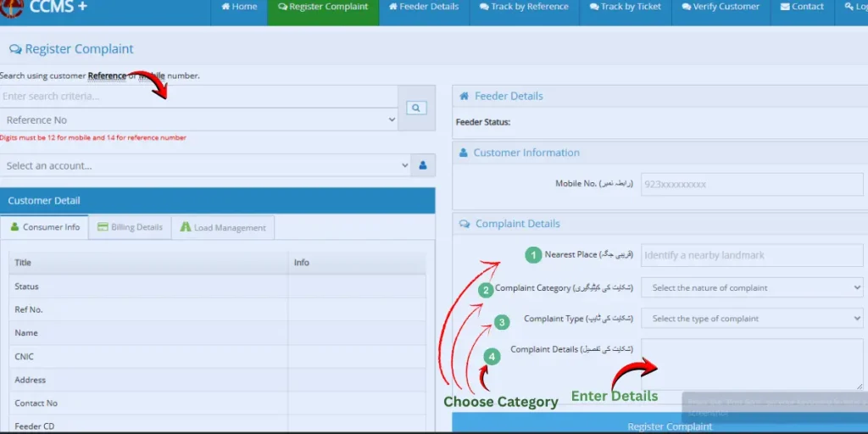
Task: Open Complaint Category nature dropdown
Action: coord(753,288)
